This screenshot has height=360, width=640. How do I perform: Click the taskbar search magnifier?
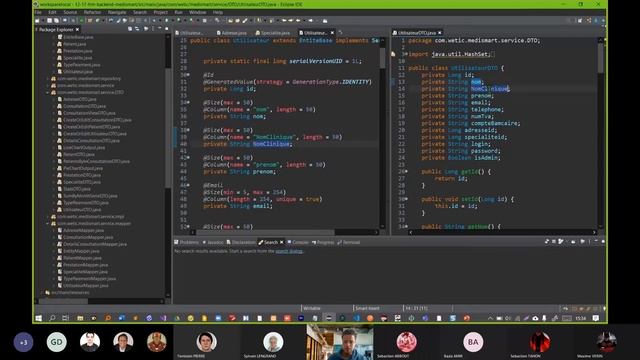[52, 318]
